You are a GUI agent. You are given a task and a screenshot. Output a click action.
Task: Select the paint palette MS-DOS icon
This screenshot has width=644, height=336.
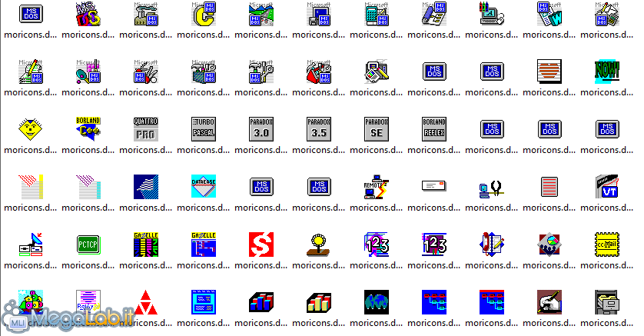88,72
